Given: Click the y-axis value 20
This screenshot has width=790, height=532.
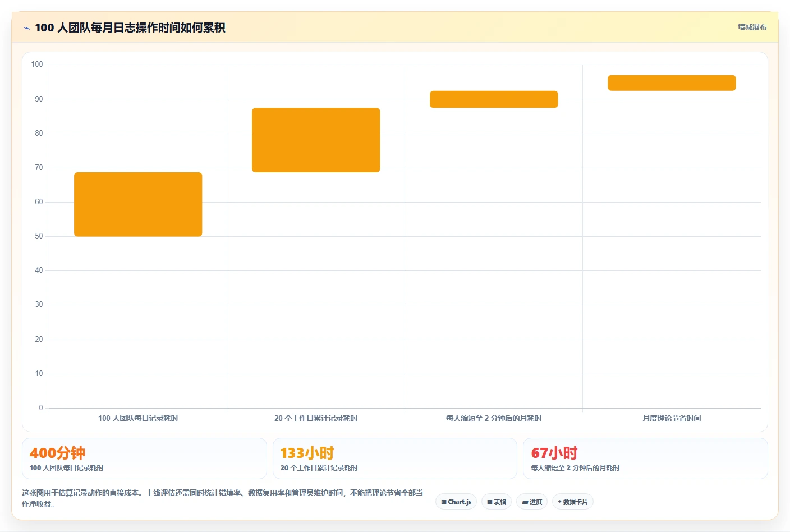Looking at the screenshot, I should click(39, 339).
